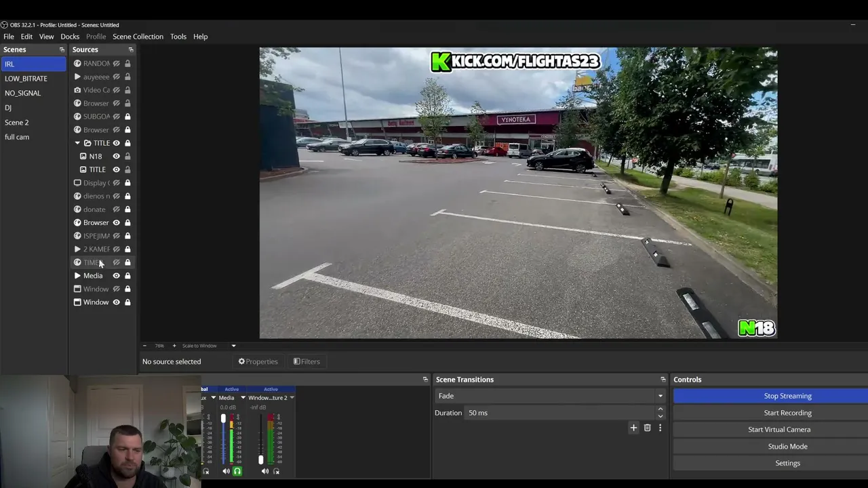Mute the Window Capture 2 audio channel
Screen dimensions: 868x488
pyautogui.click(x=265, y=471)
